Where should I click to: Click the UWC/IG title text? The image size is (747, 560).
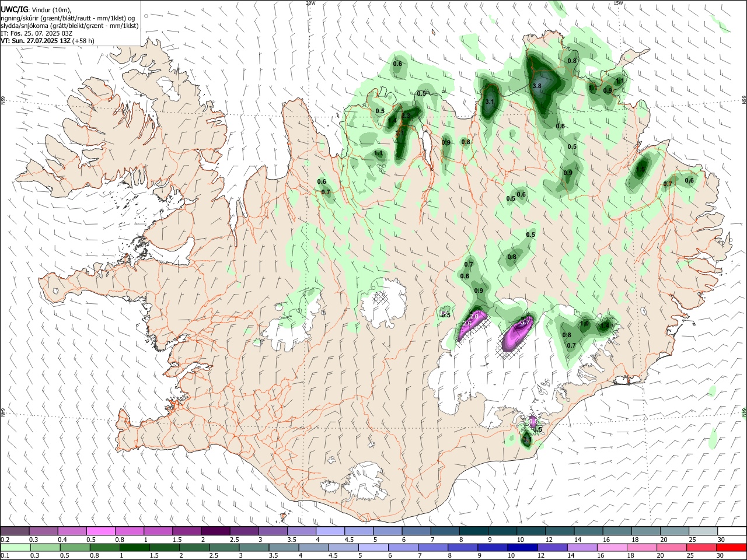pyautogui.click(x=13, y=10)
